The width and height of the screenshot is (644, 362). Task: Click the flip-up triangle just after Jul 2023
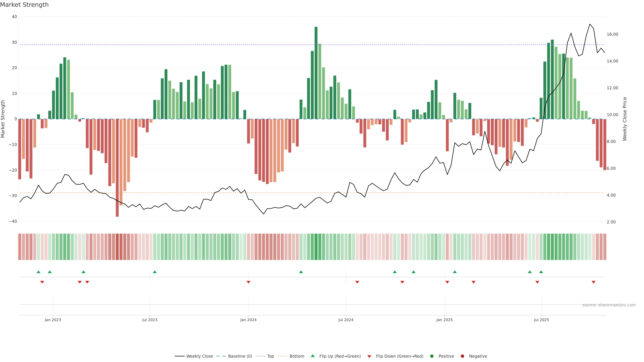(x=155, y=272)
